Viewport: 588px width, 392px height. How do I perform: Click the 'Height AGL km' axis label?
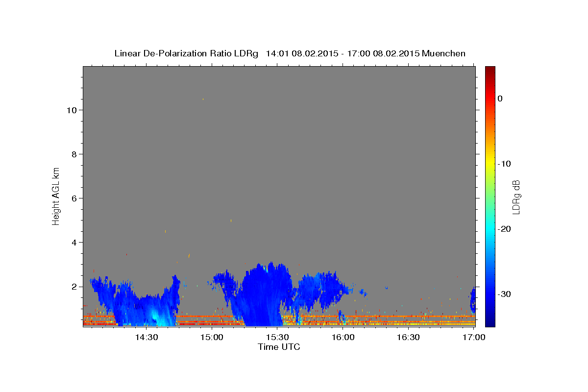coord(56,196)
